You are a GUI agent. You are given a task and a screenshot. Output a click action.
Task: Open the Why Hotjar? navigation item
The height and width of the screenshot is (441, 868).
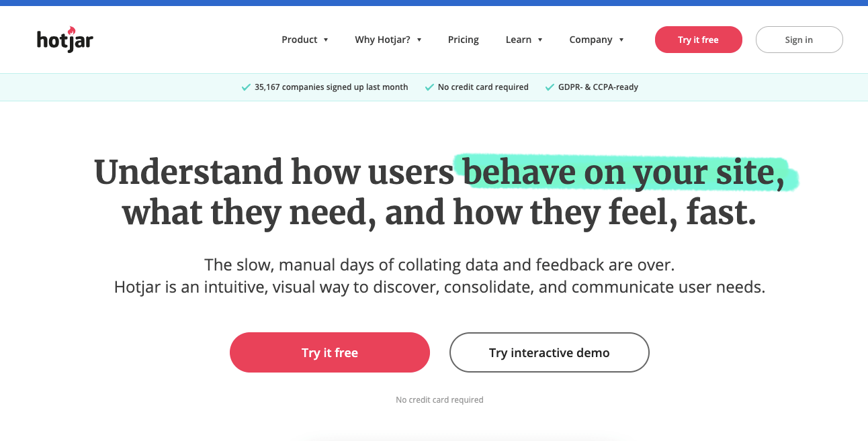pyautogui.click(x=383, y=40)
